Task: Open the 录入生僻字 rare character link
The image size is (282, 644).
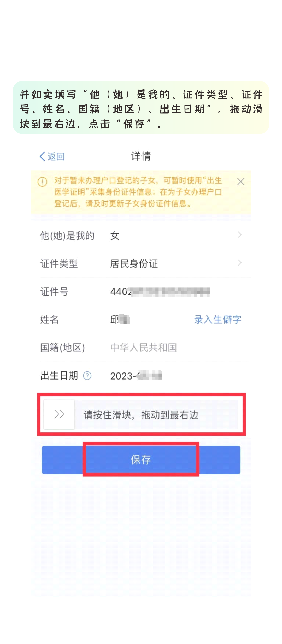Action: tap(218, 319)
